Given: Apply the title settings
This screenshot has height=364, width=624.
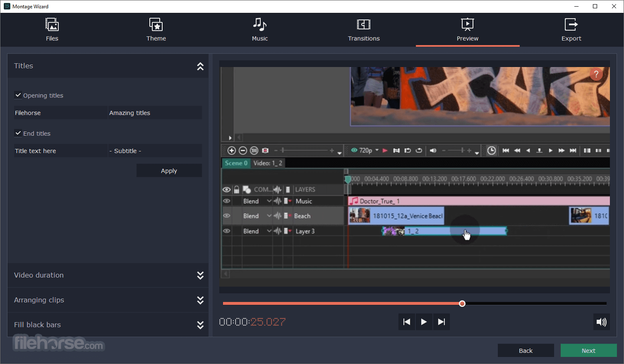Looking at the screenshot, I should (x=169, y=171).
